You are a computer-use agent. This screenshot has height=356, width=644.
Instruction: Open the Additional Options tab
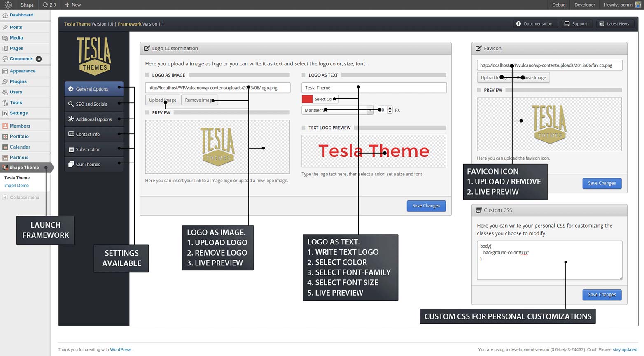click(x=94, y=119)
